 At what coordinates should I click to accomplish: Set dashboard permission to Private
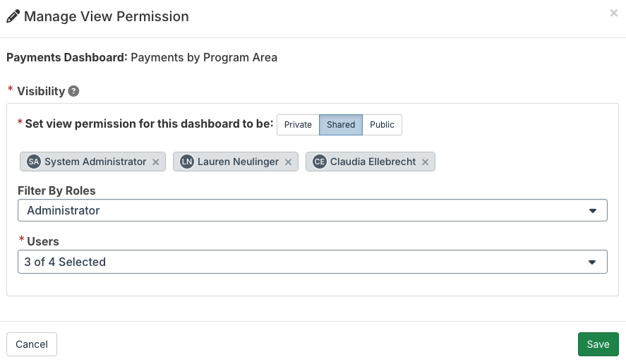pyautogui.click(x=298, y=125)
